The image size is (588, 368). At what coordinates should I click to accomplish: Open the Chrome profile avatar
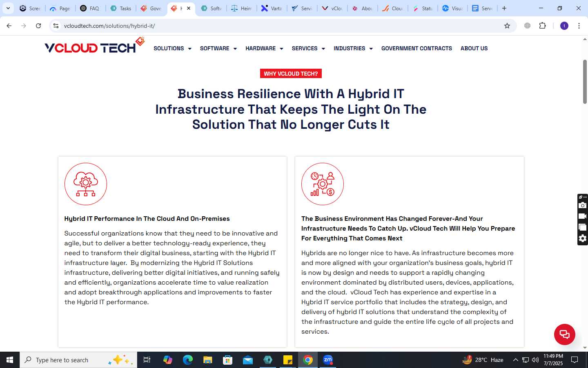(564, 26)
